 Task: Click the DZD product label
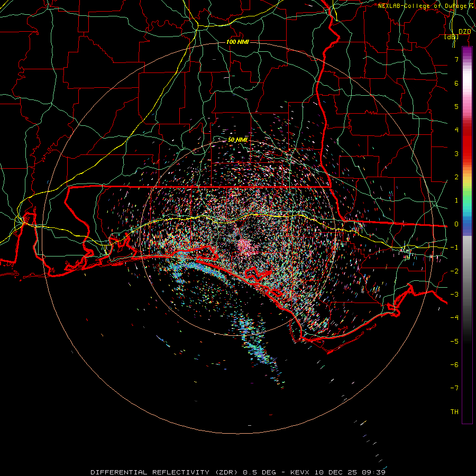point(464,32)
